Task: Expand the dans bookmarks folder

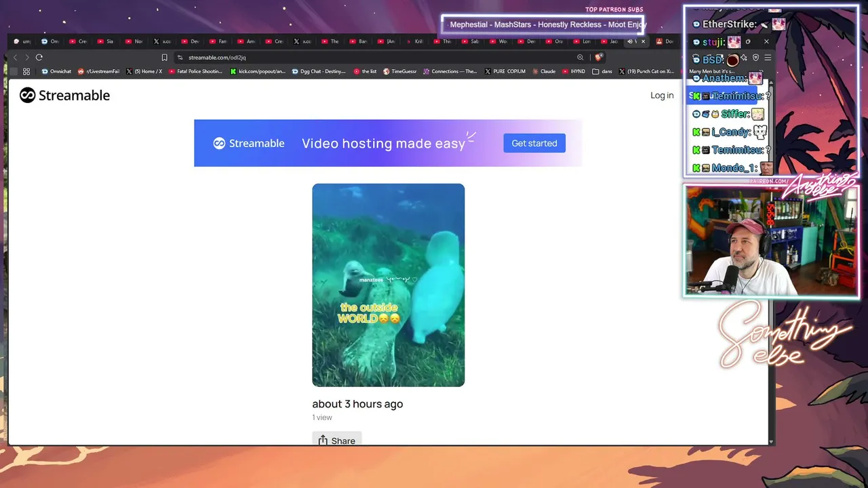Action: pyautogui.click(x=602, y=71)
